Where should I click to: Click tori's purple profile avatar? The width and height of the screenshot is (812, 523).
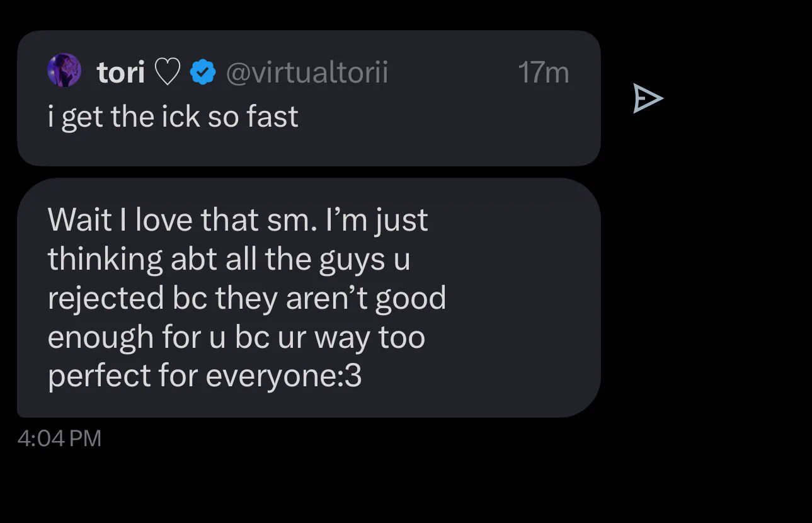point(64,71)
